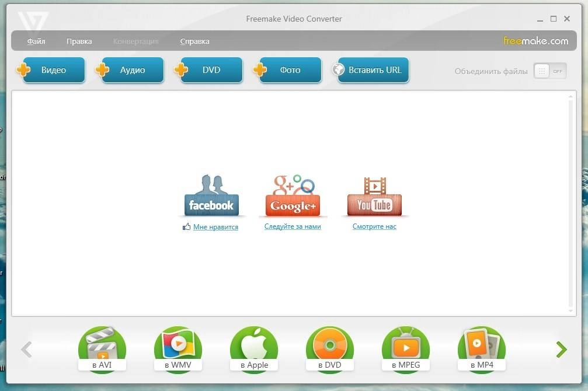
Task: Add photos with the Фото button
Action: click(x=288, y=70)
